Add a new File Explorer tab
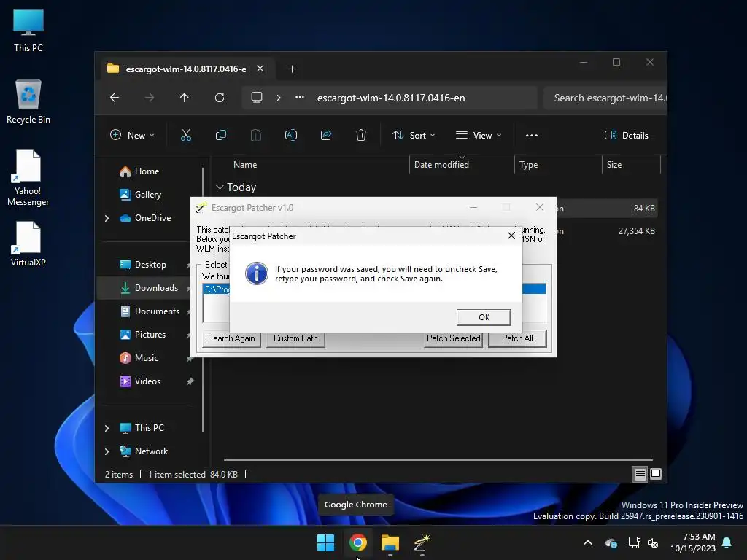747x560 pixels. pyautogui.click(x=292, y=69)
